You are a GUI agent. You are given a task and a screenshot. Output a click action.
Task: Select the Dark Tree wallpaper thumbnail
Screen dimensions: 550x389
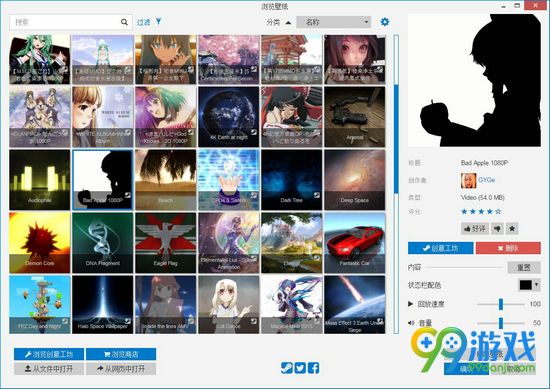(x=291, y=180)
